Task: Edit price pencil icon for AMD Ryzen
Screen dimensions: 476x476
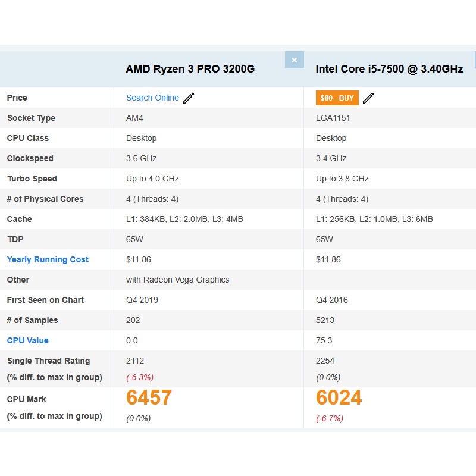Action: tap(189, 98)
